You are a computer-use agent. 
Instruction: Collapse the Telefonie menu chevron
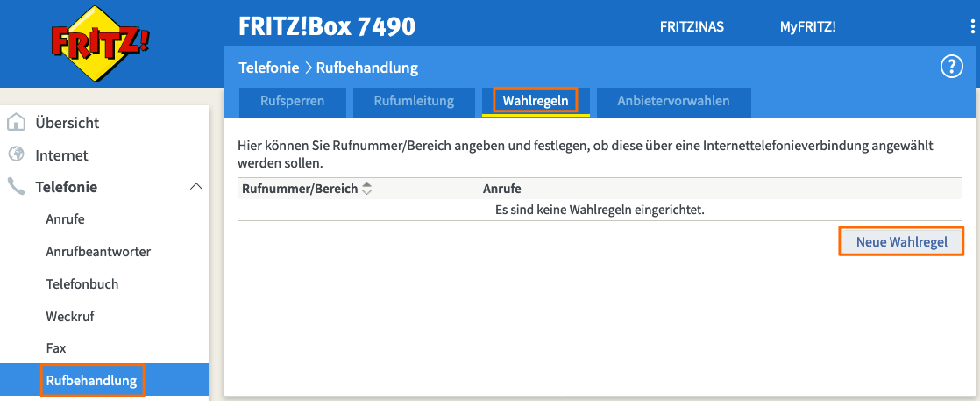(x=196, y=186)
